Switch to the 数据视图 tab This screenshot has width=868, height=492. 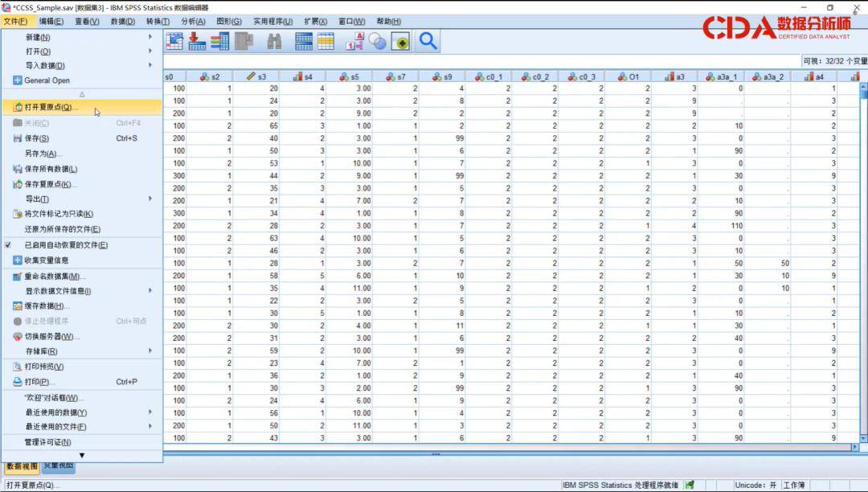[x=21, y=465]
